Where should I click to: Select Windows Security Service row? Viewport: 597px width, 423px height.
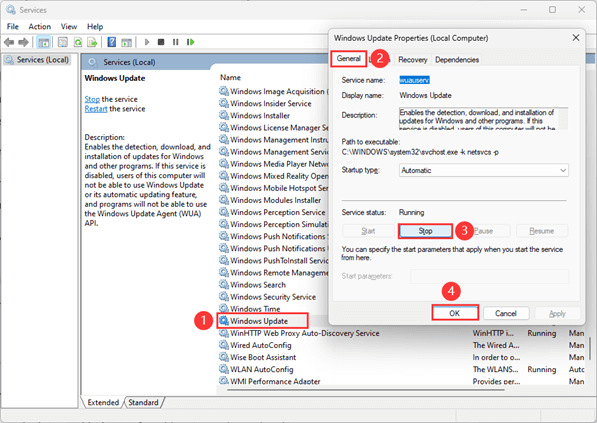coord(273,297)
